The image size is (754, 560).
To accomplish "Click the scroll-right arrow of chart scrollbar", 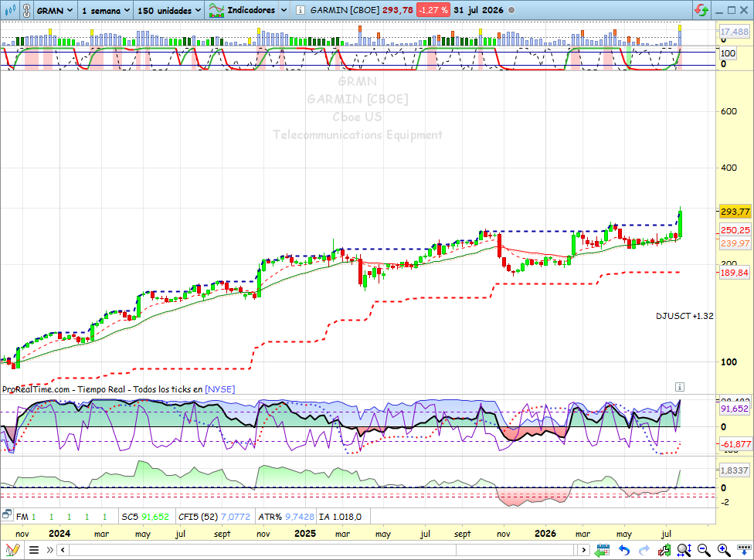I will [584, 549].
